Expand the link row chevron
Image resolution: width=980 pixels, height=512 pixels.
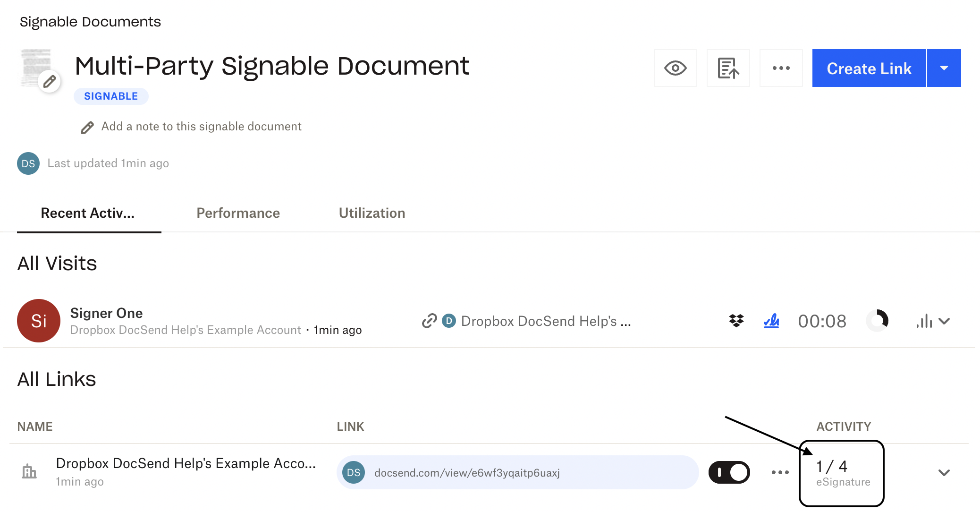tap(944, 473)
